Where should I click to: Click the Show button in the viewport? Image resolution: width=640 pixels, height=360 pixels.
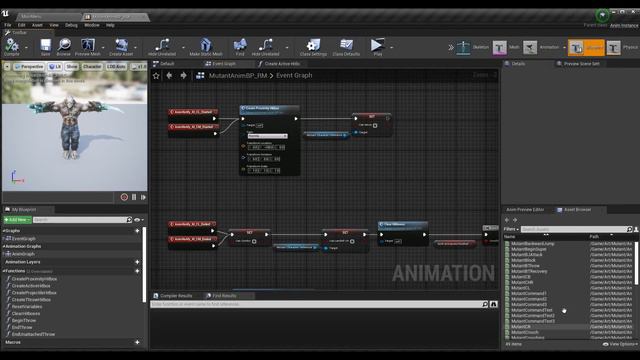coord(72,67)
